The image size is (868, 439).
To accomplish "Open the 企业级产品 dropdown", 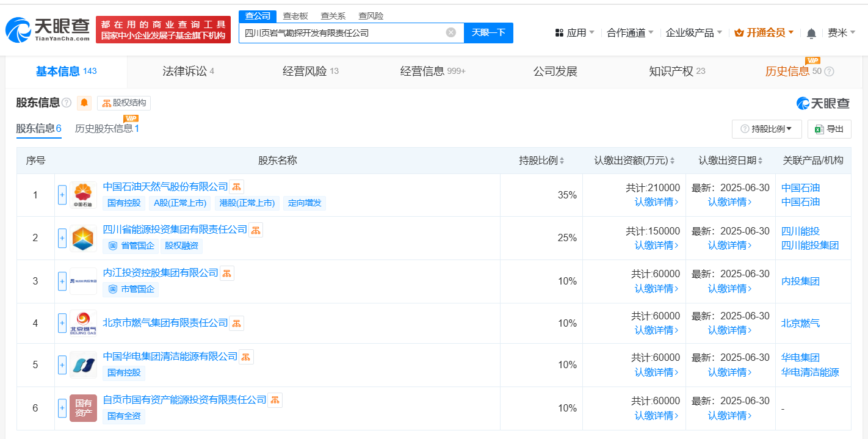I will (x=693, y=33).
